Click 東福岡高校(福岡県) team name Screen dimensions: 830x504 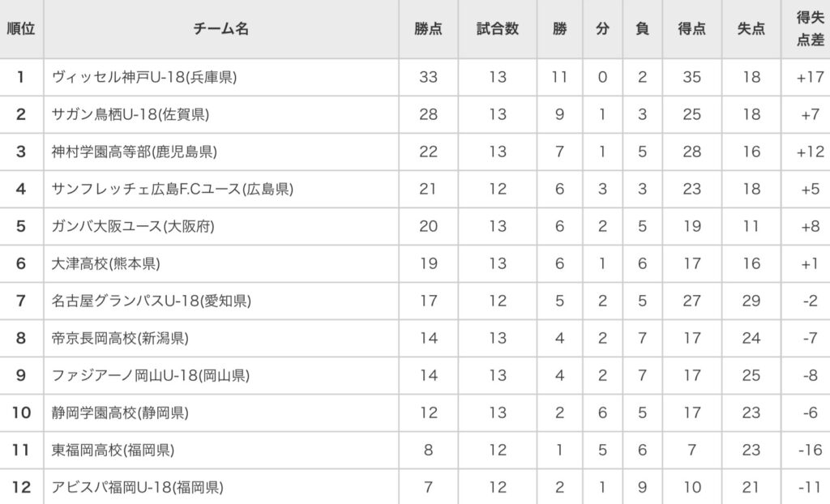pos(113,450)
